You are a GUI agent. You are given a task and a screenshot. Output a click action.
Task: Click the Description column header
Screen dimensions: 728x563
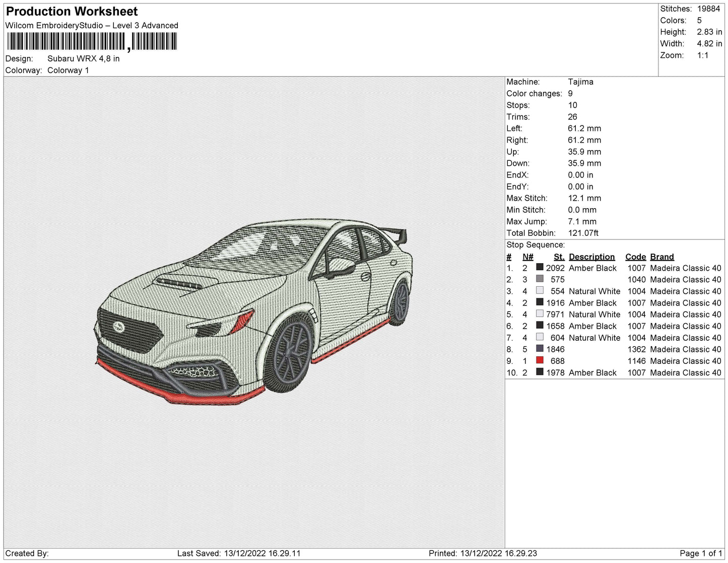(591, 257)
